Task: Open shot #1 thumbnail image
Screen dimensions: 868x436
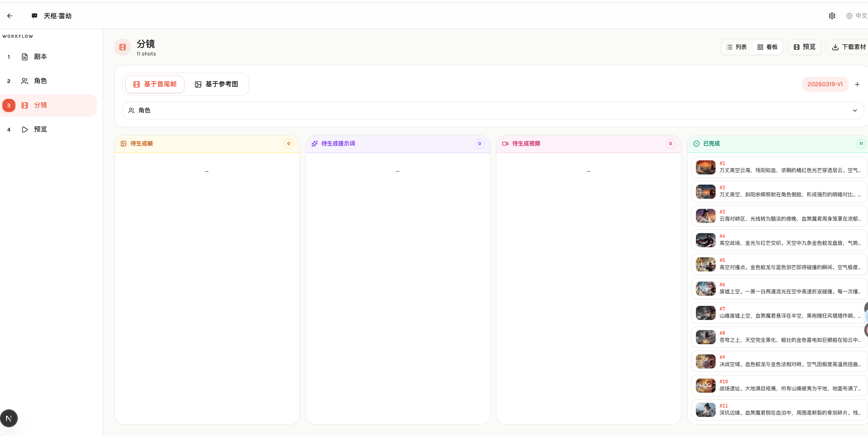Action: tap(706, 167)
